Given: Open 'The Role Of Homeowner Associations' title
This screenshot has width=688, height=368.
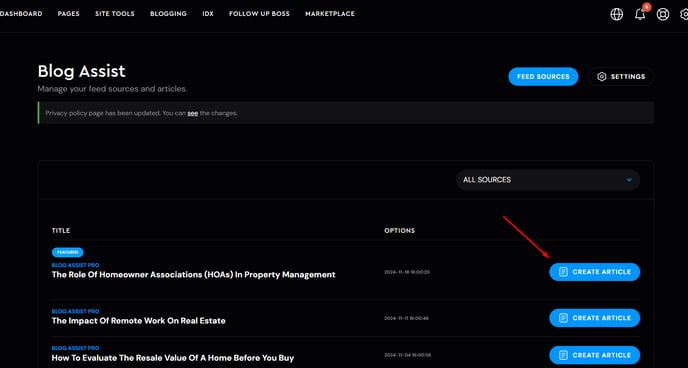Looking at the screenshot, I should [x=194, y=275].
